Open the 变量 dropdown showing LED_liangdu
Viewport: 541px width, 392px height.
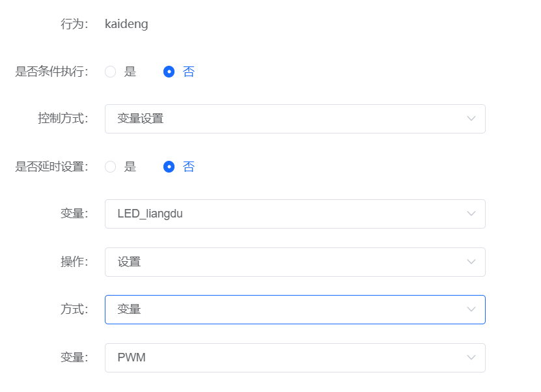[293, 214]
